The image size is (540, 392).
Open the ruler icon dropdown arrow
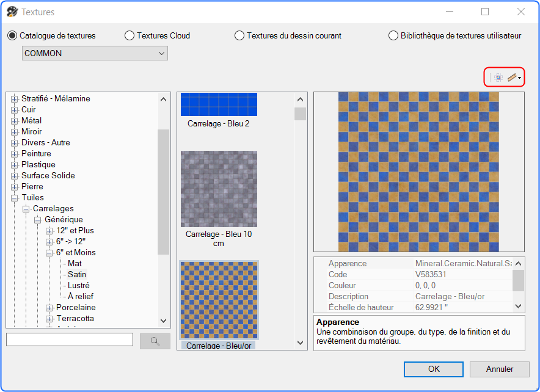(520, 78)
